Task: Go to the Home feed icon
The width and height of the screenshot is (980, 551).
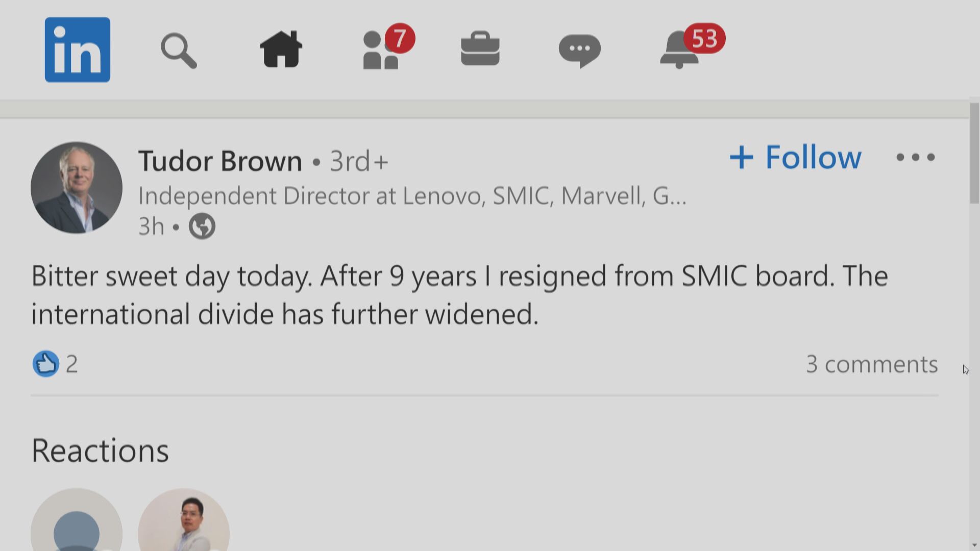Action: coord(281,49)
